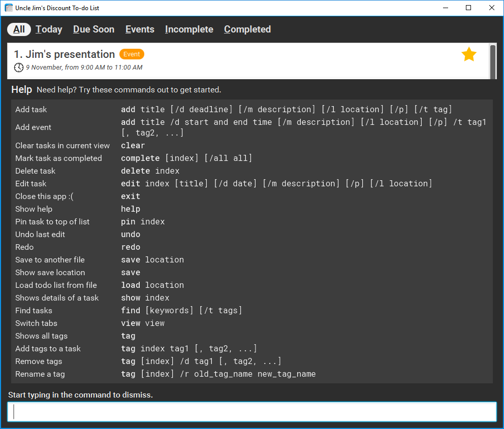Click the 'Add task' help row label

pyautogui.click(x=31, y=110)
